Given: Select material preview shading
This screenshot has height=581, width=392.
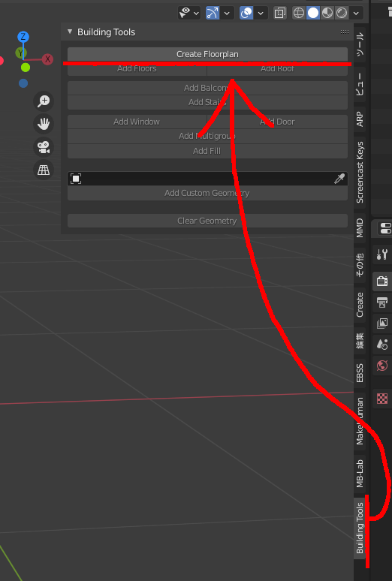Looking at the screenshot, I should pos(327,13).
